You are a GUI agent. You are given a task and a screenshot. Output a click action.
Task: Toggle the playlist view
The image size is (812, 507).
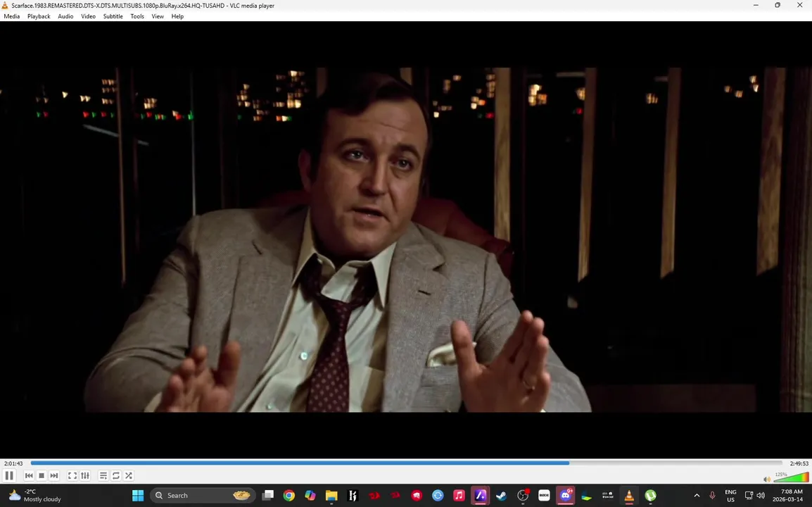[103, 475]
